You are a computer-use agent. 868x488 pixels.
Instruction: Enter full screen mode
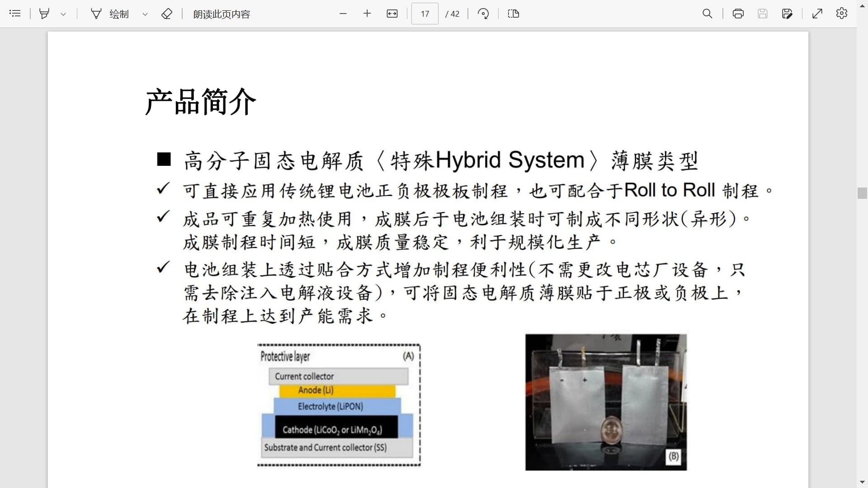(x=817, y=14)
